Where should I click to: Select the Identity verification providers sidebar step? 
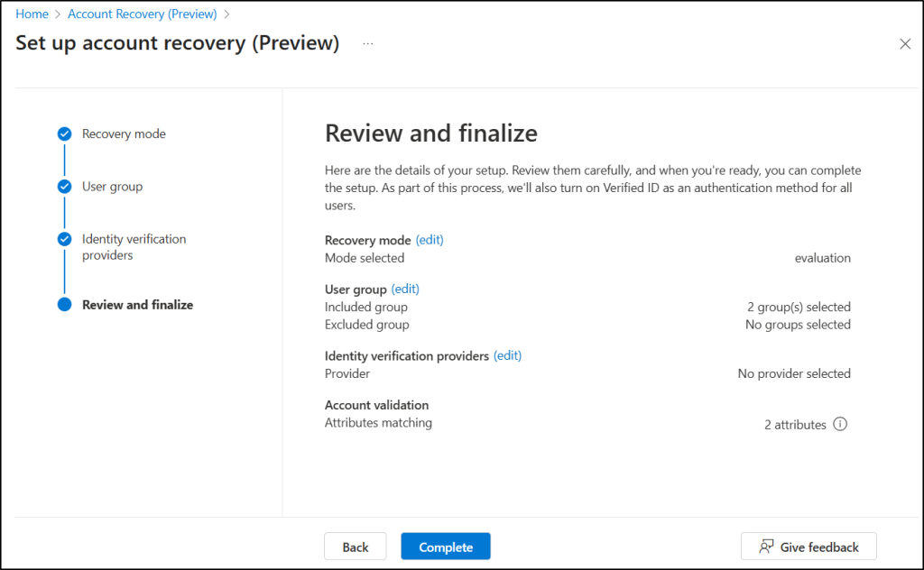[135, 247]
